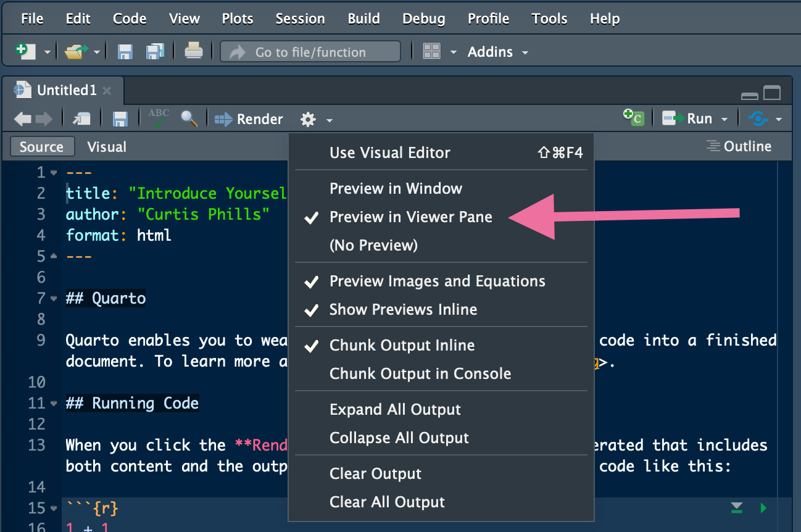Viewport: 801px width, 532px height.
Task: Close the Untitled1 tab
Action: tap(107, 91)
